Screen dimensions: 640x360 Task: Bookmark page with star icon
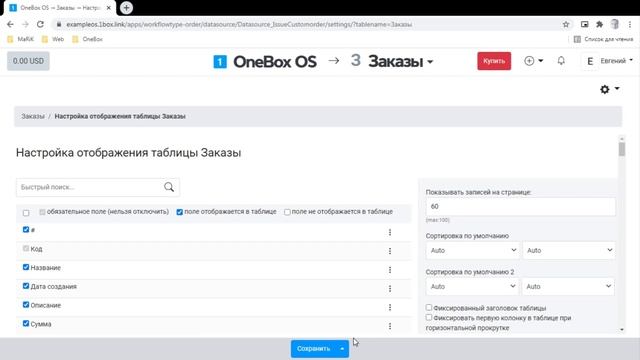click(566, 24)
